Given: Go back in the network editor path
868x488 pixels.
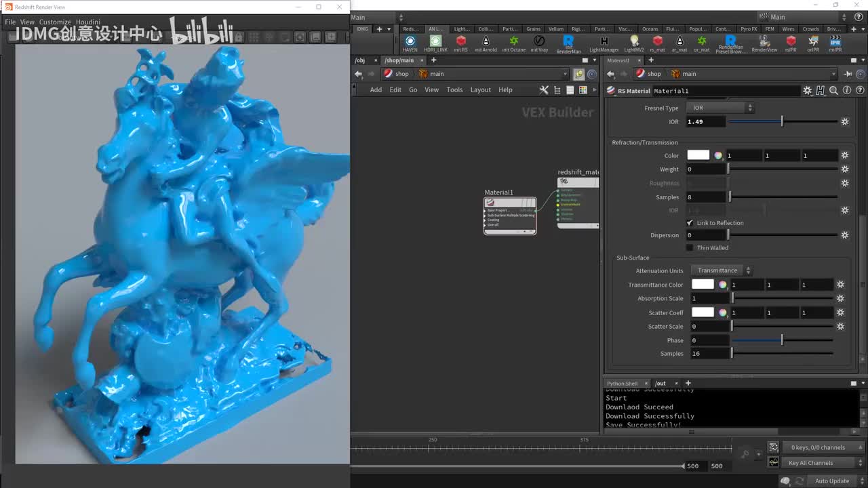Looking at the screenshot, I should pos(359,74).
